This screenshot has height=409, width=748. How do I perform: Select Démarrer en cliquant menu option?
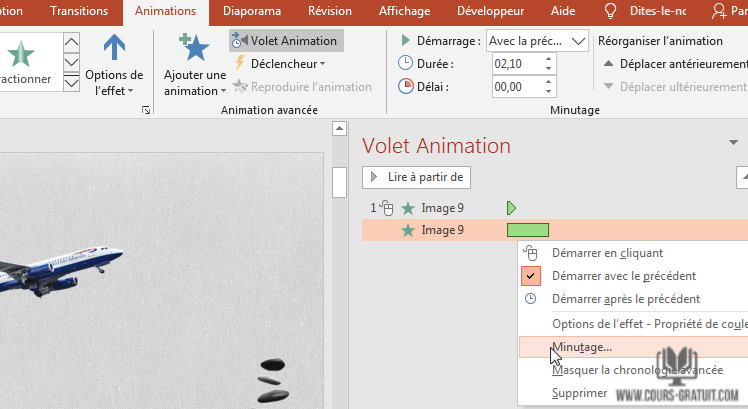(x=606, y=254)
